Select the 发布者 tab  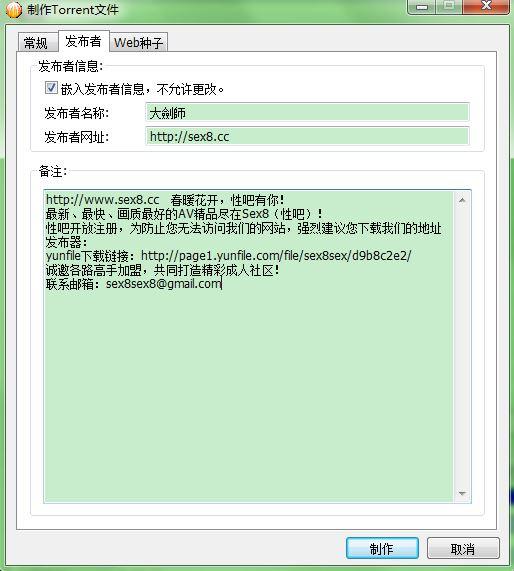click(x=83, y=41)
